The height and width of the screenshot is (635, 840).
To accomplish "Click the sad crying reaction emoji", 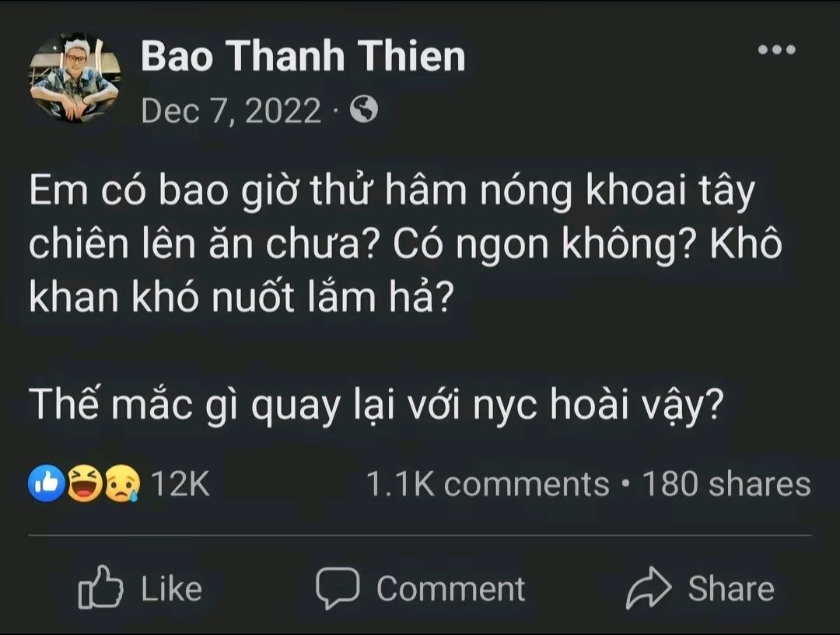I will 121,484.
